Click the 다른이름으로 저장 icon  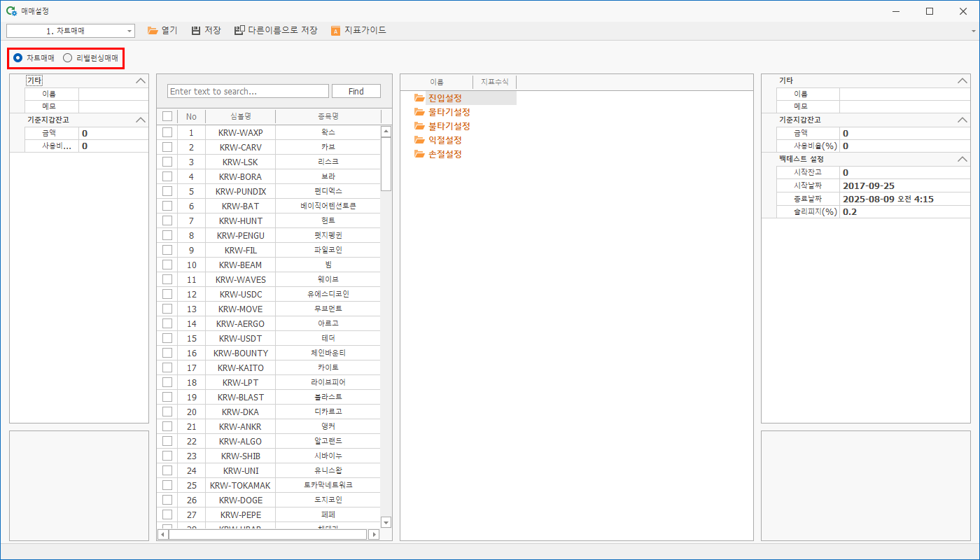(239, 30)
